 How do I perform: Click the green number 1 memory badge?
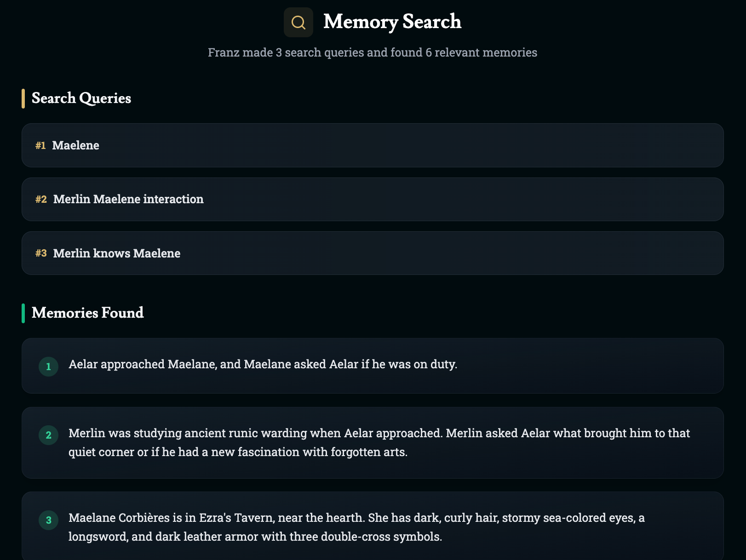[48, 366]
